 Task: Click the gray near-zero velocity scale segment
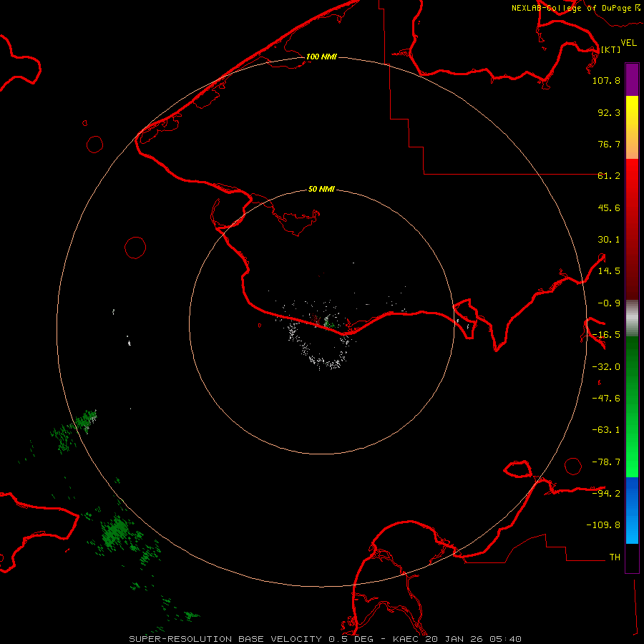632,316
